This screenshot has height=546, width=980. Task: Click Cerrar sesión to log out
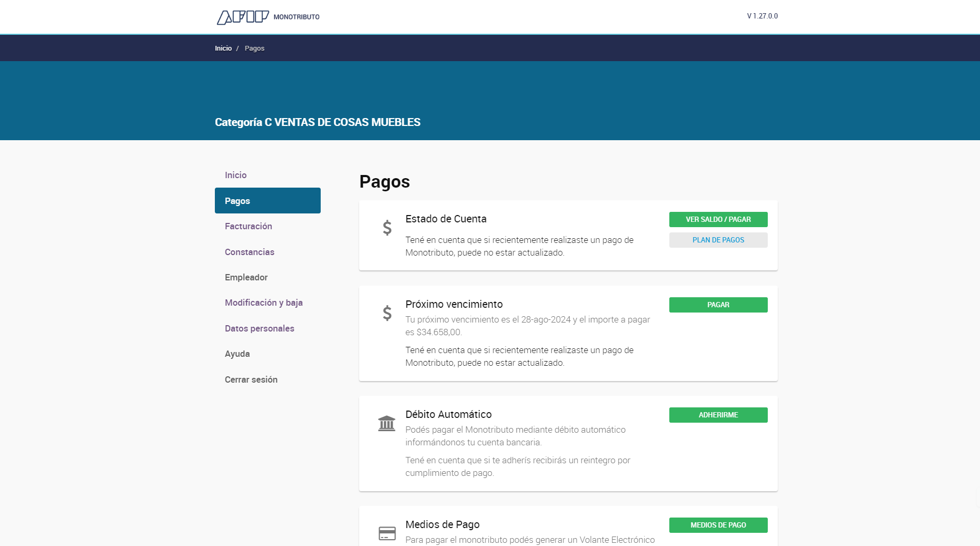click(x=251, y=379)
